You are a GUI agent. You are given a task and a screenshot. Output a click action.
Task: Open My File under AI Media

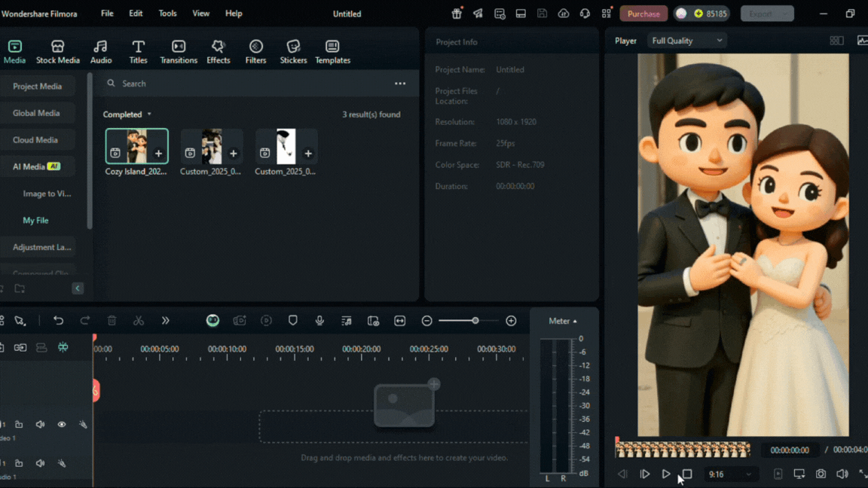click(x=35, y=220)
